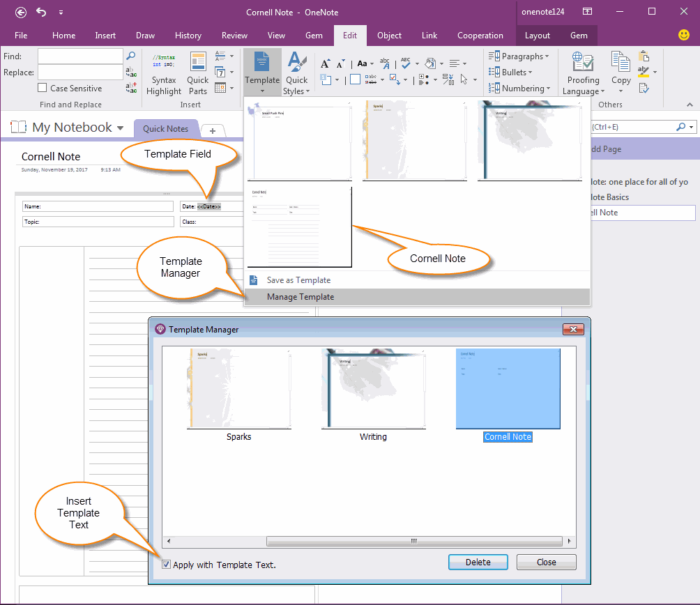Screen dimensions: 700x605
Task: Click the Find text input field
Action: tap(80, 56)
